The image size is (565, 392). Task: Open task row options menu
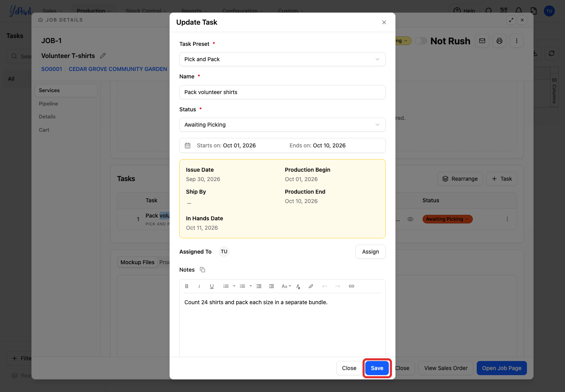(507, 219)
